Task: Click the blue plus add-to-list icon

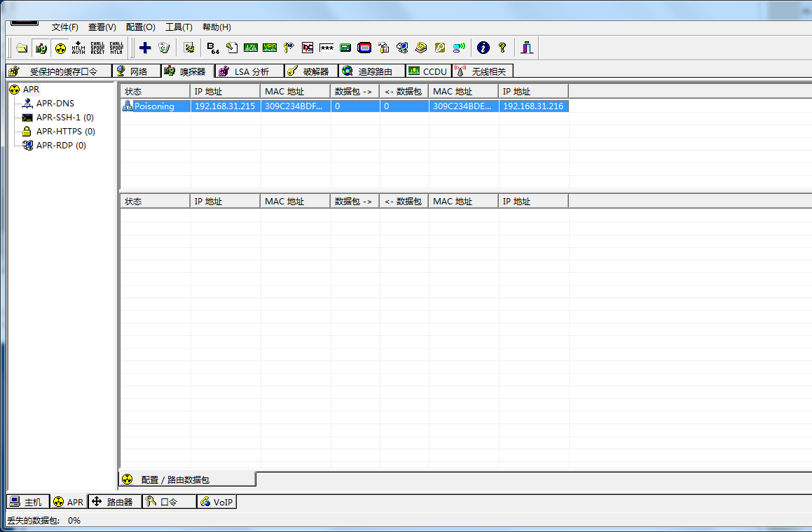Action: point(145,48)
